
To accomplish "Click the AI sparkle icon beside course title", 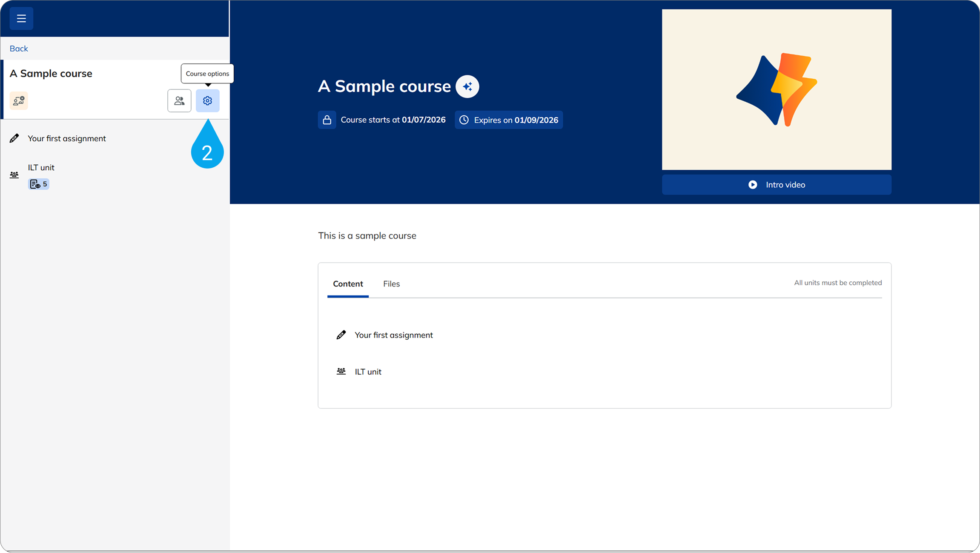I will pyautogui.click(x=467, y=86).
